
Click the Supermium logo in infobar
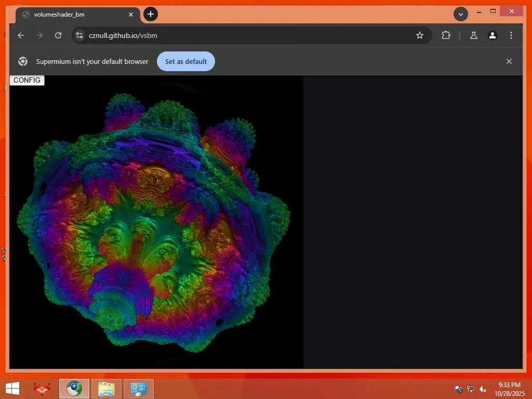tap(23, 61)
